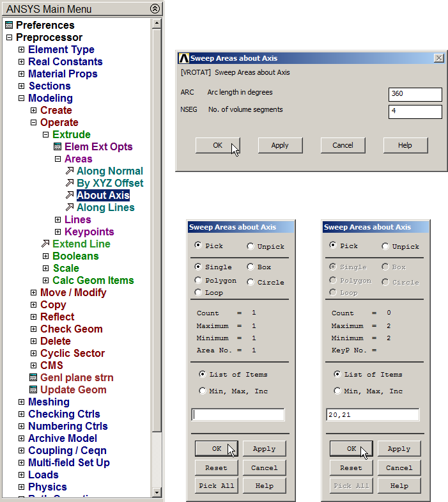The height and width of the screenshot is (502, 448).
Task: Open the Meshing menu item
Action: tap(49, 402)
